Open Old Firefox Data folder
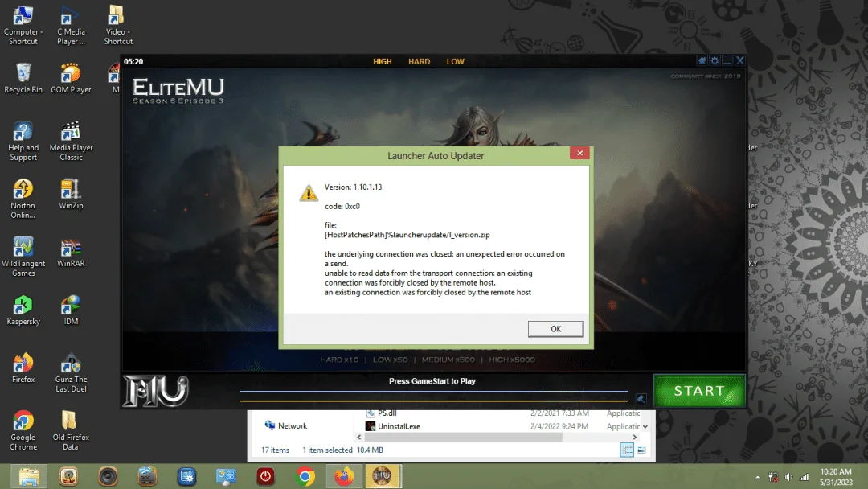 coord(71,431)
